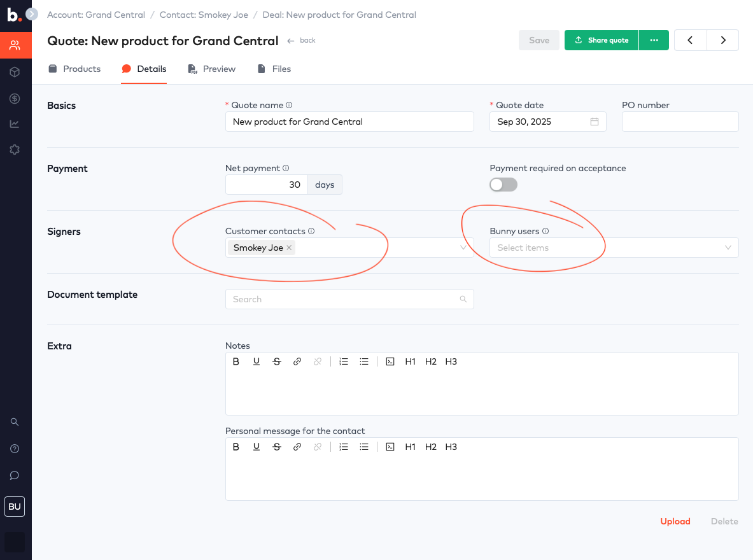Image resolution: width=753 pixels, height=560 pixels.
Task: Open the Files tab
Action: [x=274, y=69]
